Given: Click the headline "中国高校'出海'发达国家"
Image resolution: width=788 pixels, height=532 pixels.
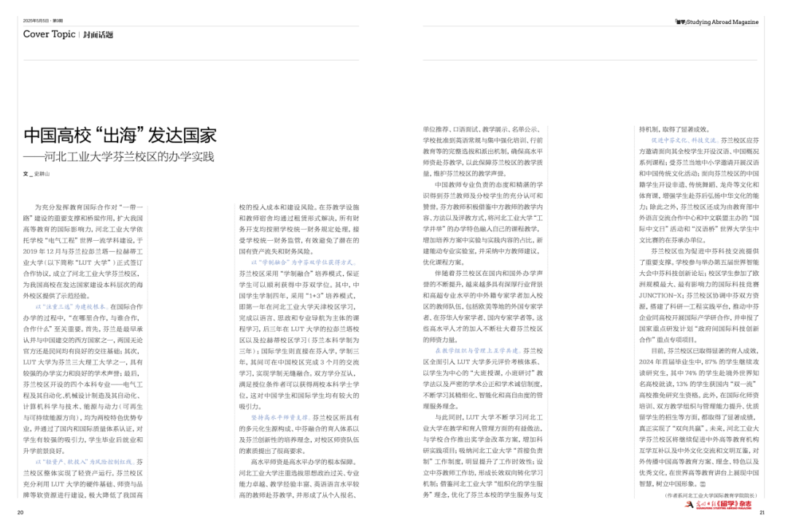Looking at the screenshot, I should point(120,135).
